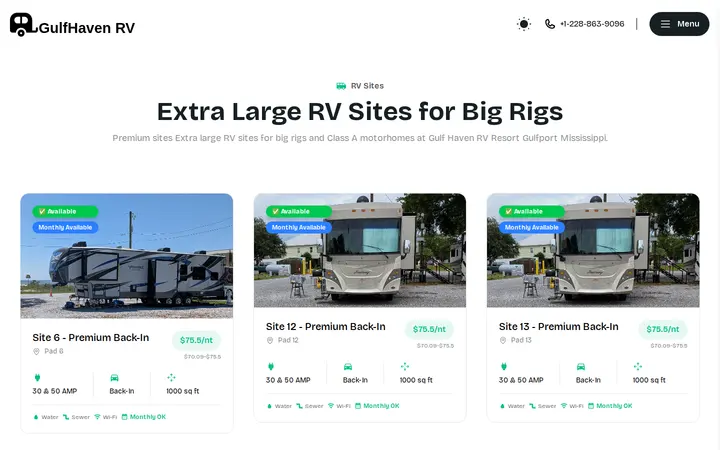Click 1000 sq ft text on Site 12

pos(416,380)
